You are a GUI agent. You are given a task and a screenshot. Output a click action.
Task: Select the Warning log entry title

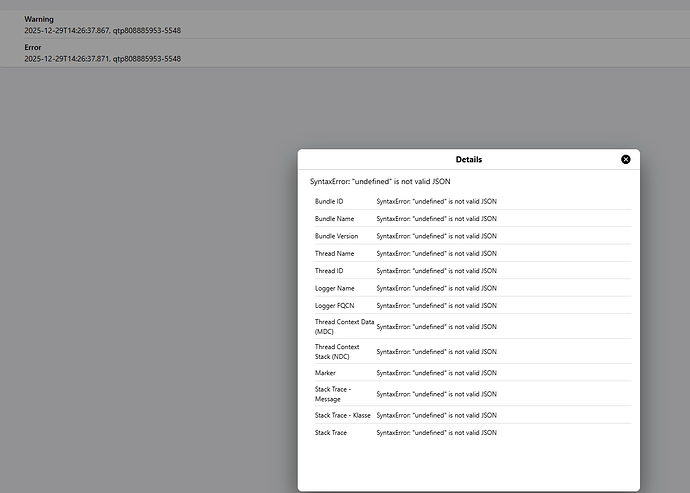click(x=39, y=19)
